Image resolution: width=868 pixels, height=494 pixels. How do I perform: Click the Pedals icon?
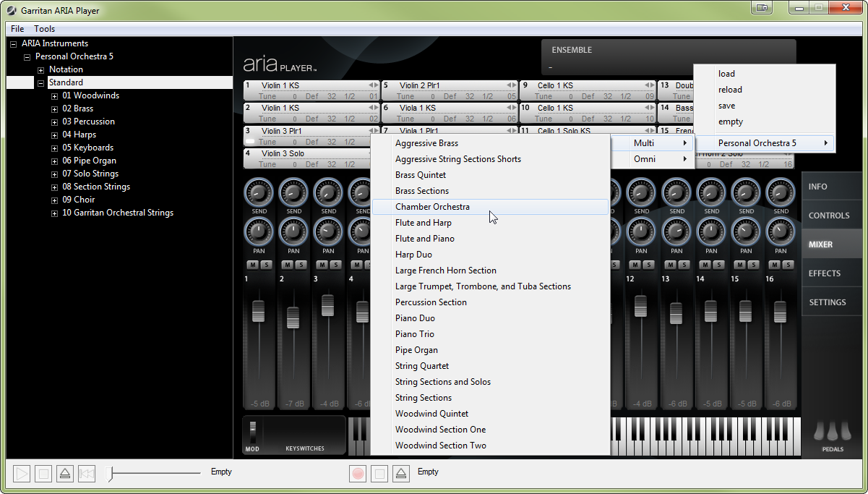(x=832, y=433)
